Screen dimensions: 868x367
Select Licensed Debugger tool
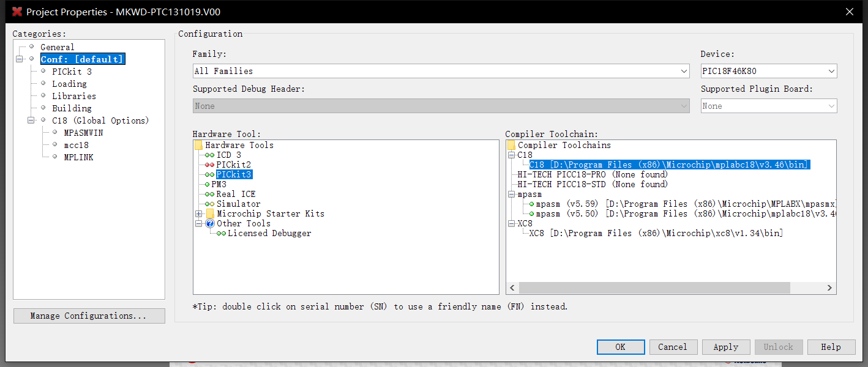pos(269,233)
